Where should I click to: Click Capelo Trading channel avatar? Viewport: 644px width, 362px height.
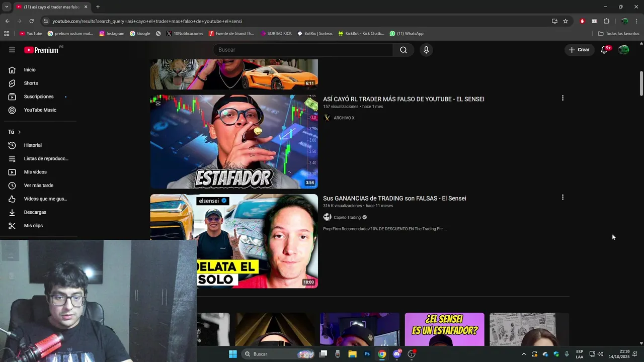coord(327,217)
